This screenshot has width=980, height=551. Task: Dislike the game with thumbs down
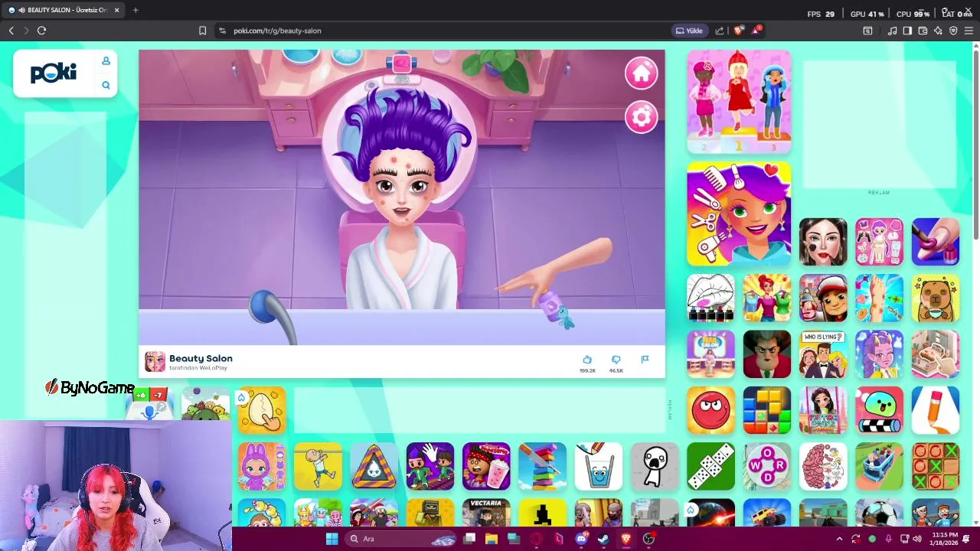coord(616,360)
